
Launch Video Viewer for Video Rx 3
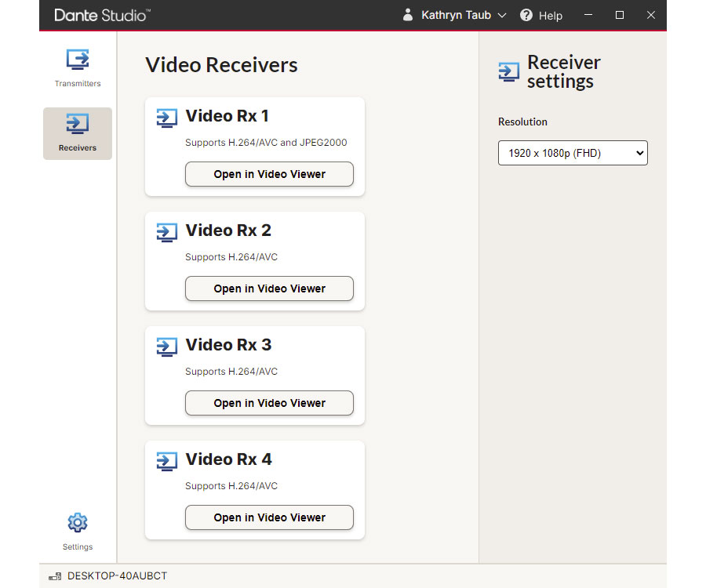click(x=269, y=403)
